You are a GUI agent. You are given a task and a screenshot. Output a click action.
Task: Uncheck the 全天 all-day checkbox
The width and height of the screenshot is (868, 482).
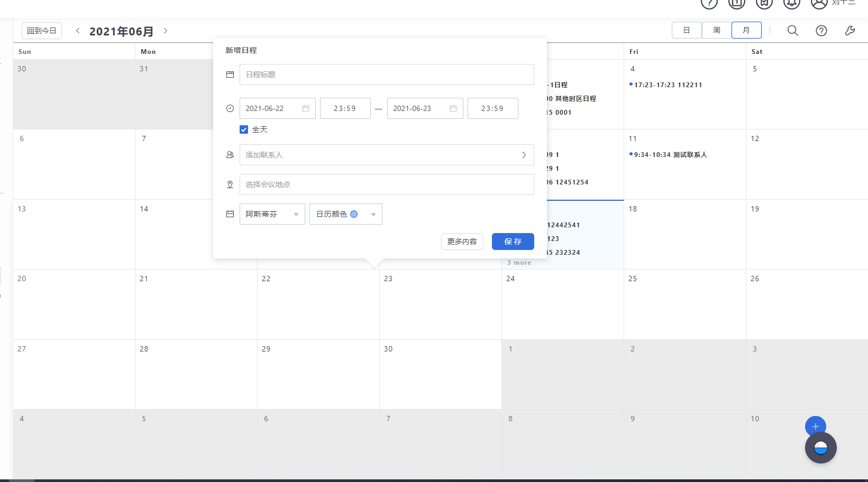coord(244,129)
